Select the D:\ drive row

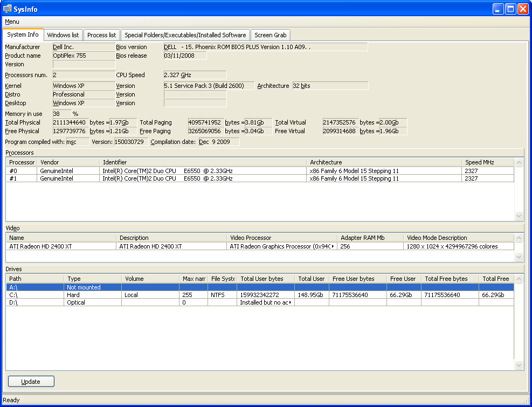click(x=260, y=302)
